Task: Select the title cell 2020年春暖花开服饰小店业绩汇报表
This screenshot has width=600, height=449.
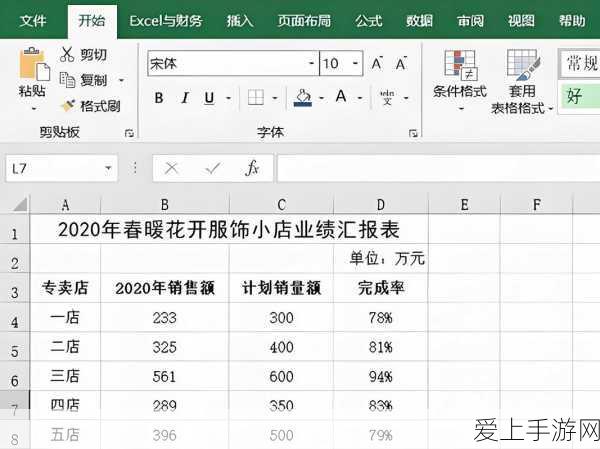Action: (229, 230)
